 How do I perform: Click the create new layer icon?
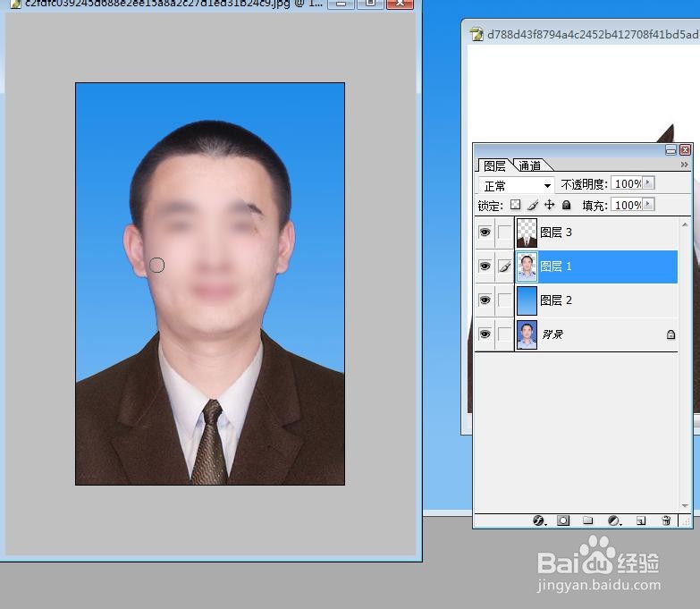641,520
